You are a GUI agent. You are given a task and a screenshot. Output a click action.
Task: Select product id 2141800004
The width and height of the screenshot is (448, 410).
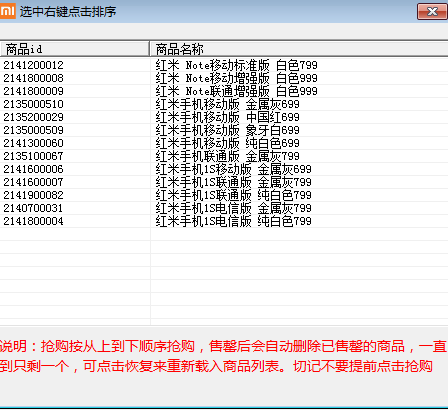[x=33, y=221]
